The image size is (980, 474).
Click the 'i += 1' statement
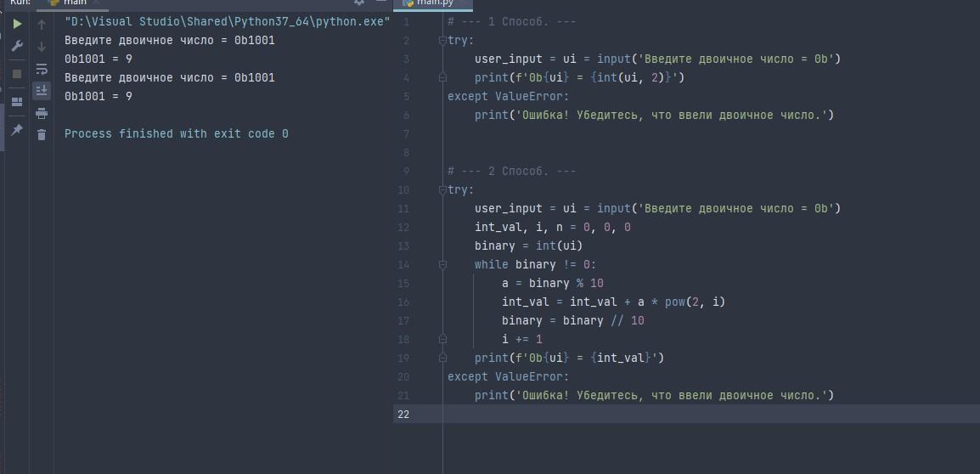click(522, 340)
